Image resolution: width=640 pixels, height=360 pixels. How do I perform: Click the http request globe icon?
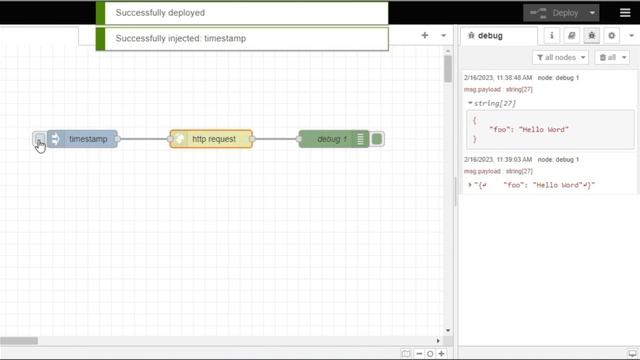(x=179, y=139)
